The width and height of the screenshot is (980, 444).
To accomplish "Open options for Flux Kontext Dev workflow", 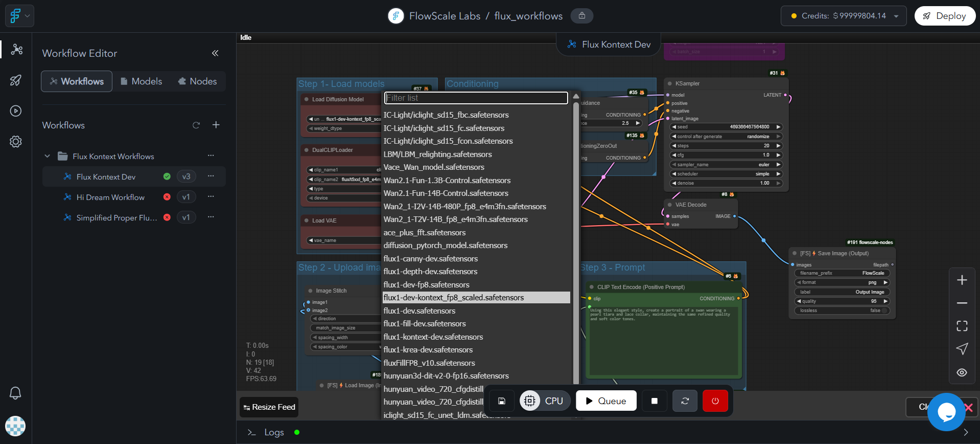I will point(211,176).
